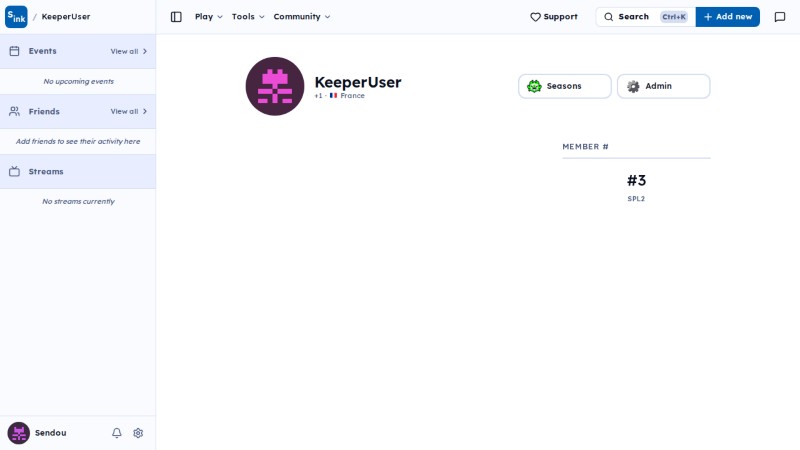Click the "No streams currently" text
This screenshot has height=450, width=800.
[79, 202]
